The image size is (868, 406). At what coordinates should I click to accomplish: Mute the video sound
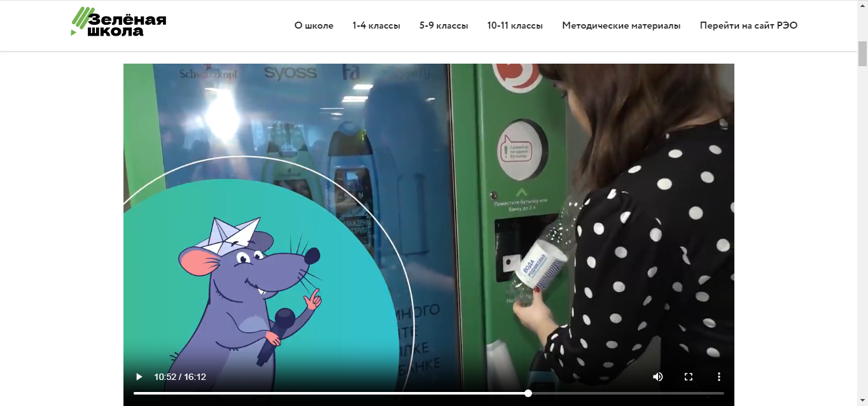tap(657, 377)
